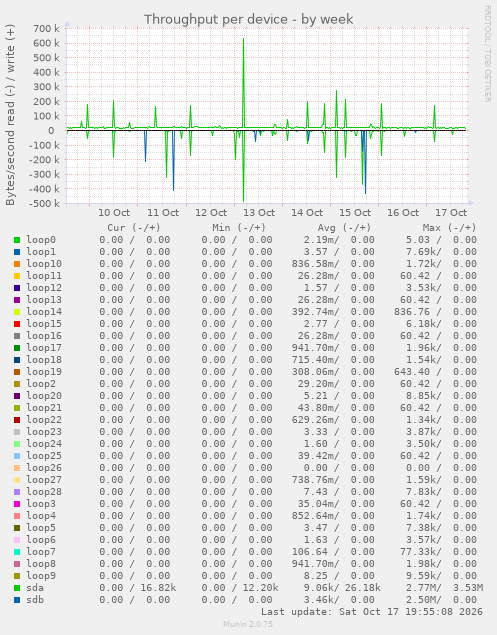Viewport: 497px width, 635px height.
Task: Click the loop3 magenta legend swatch
Action: pos(17,504)
